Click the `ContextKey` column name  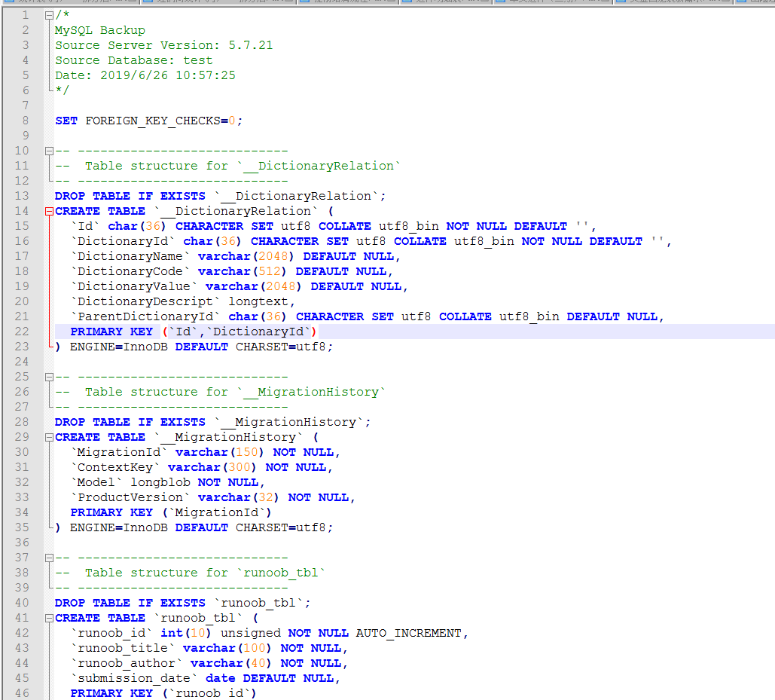pos(115,467)
